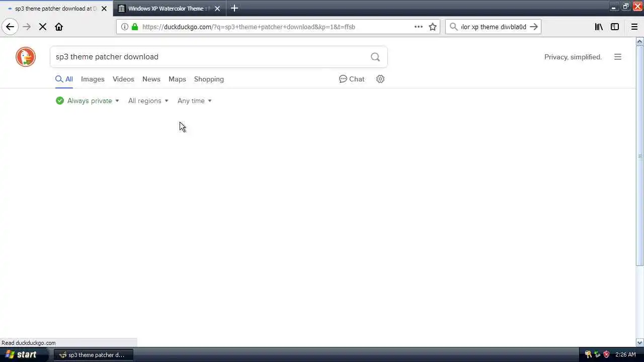This screenshot has width=644, height=362.
Task: Switch to the Images results tab
Action: (x=93, y=79)
